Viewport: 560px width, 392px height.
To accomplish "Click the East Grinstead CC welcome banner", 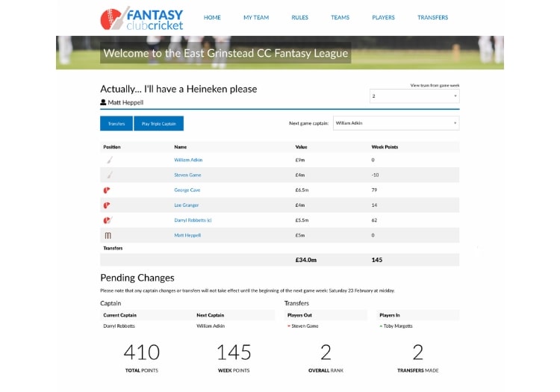I will click(225, 54).
